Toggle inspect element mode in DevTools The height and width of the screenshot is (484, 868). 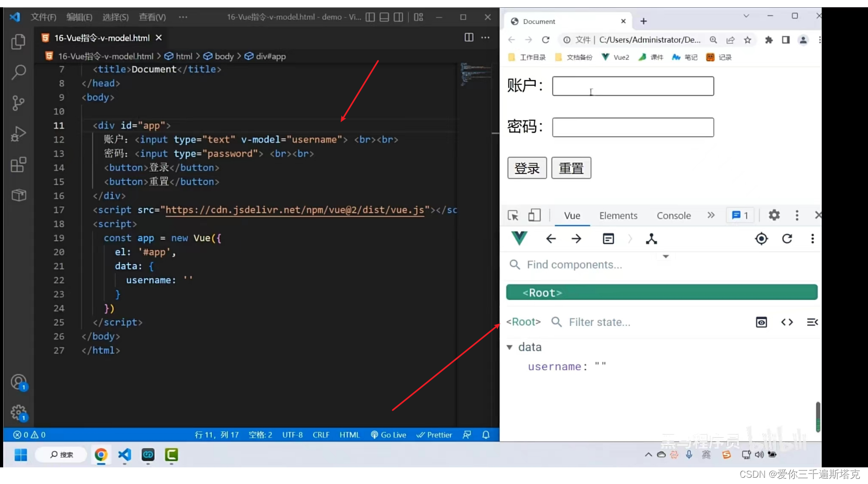pyautogui.click(x=512, y=215)
